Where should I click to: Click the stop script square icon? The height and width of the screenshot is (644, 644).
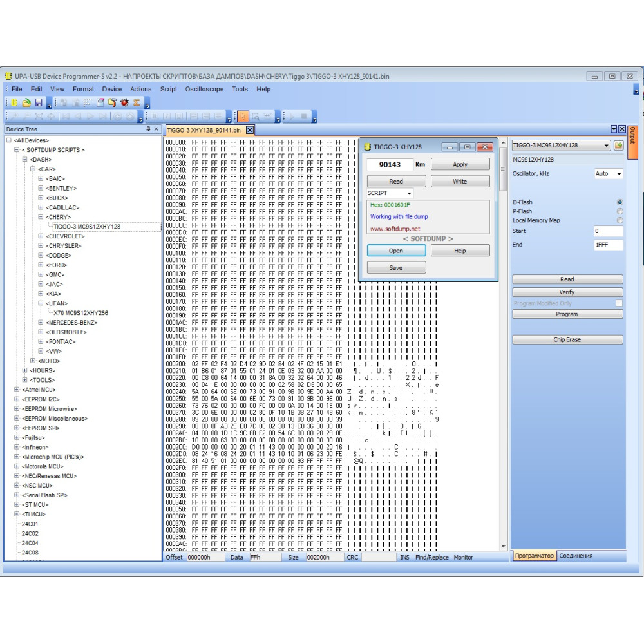[x=304, y=117]
